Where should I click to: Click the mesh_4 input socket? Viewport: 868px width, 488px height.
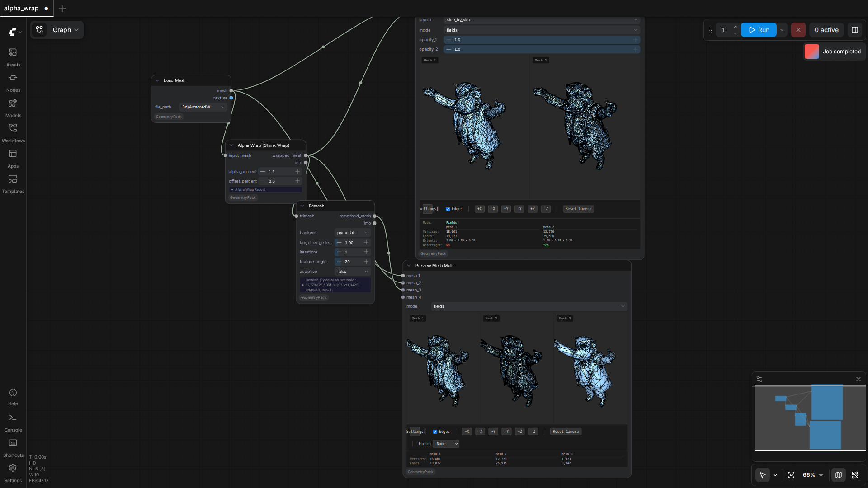403,297
